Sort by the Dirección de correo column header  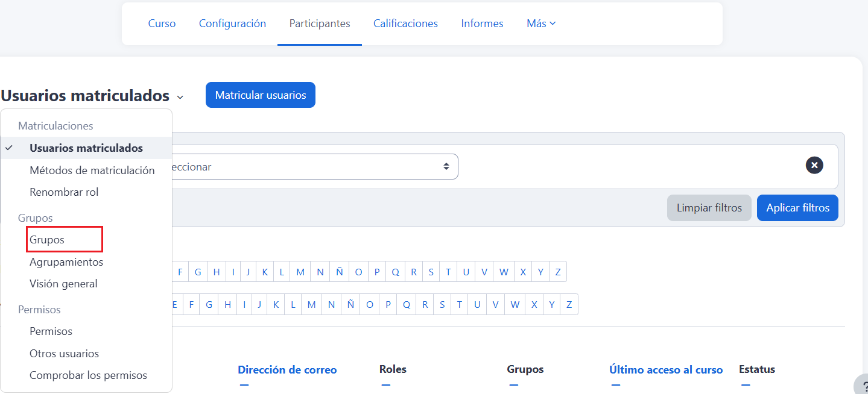[x=287, y=370]
